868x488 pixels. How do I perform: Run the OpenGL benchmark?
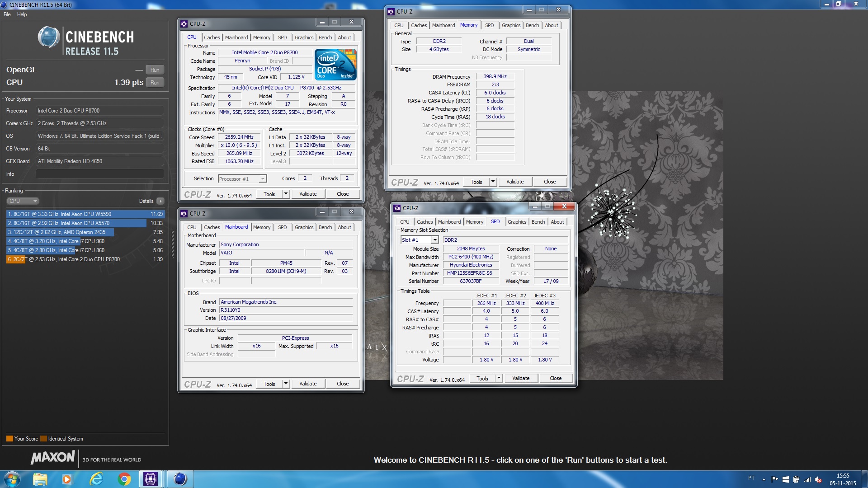155,70
